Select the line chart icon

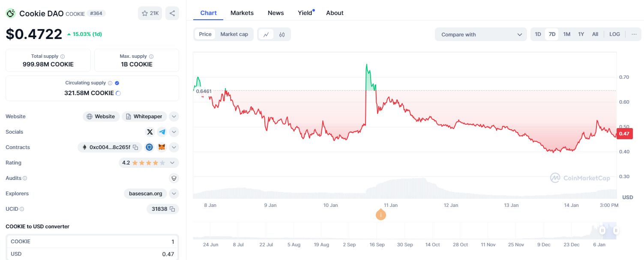pyautogui.click(x=266, y=34)
